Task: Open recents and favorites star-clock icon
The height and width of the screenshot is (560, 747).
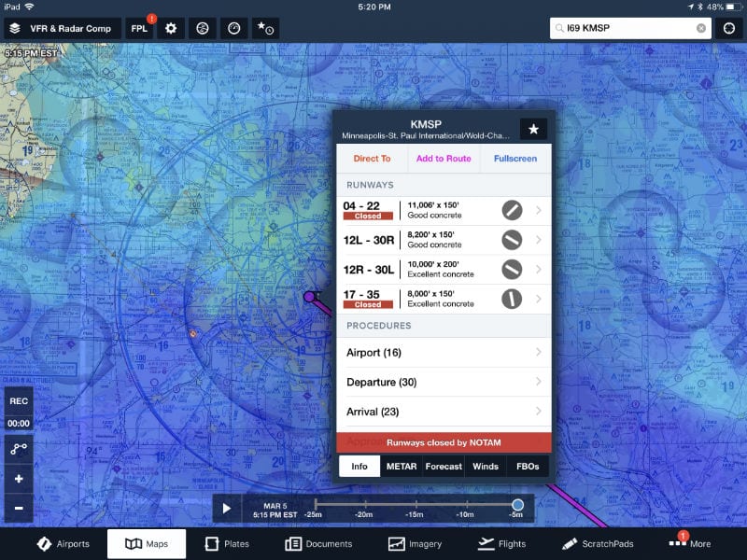Action: (x=265, y=29)
